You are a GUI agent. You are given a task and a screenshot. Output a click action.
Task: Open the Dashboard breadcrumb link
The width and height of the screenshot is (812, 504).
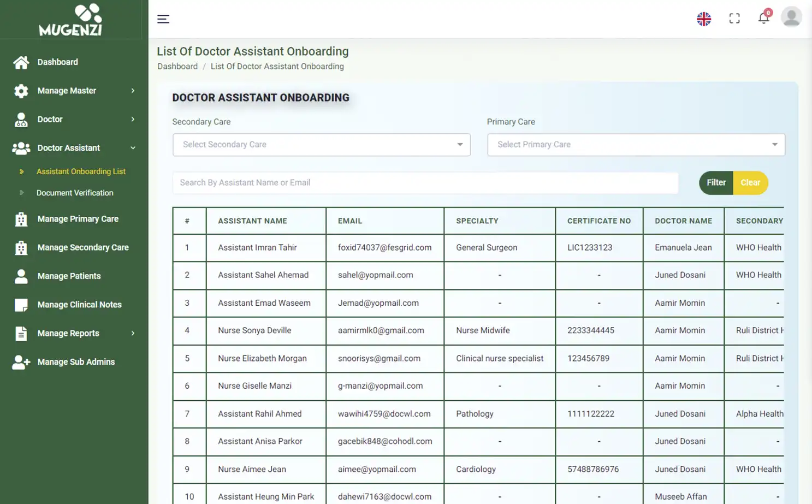click(x=177, y=66)
